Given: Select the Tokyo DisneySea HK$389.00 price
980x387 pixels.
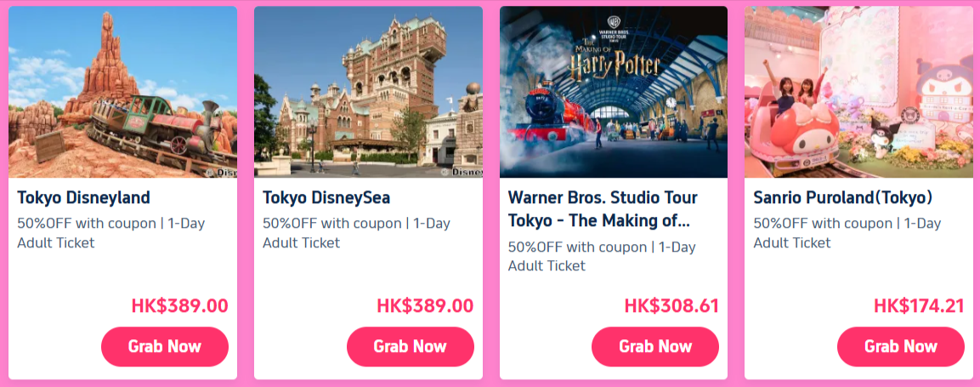Looking at the screenshot, I should coord(425,306).
